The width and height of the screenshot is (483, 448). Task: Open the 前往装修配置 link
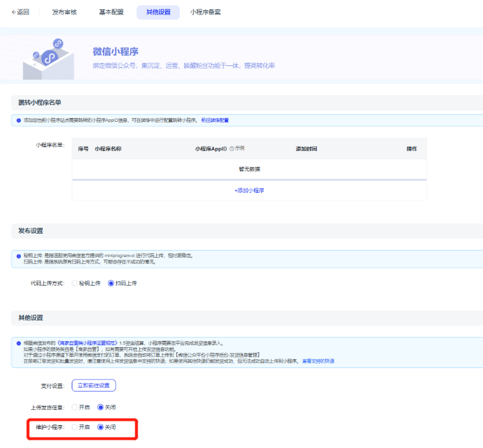click(x=215, y=120)
